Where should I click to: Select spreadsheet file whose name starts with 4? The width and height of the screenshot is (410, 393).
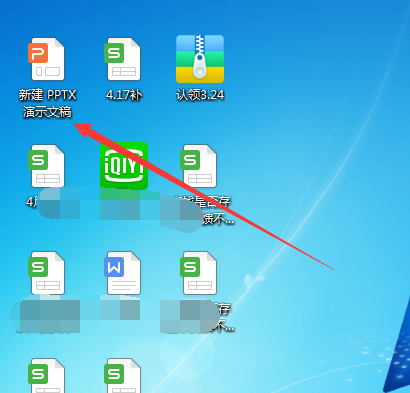(x=46, y=166)
